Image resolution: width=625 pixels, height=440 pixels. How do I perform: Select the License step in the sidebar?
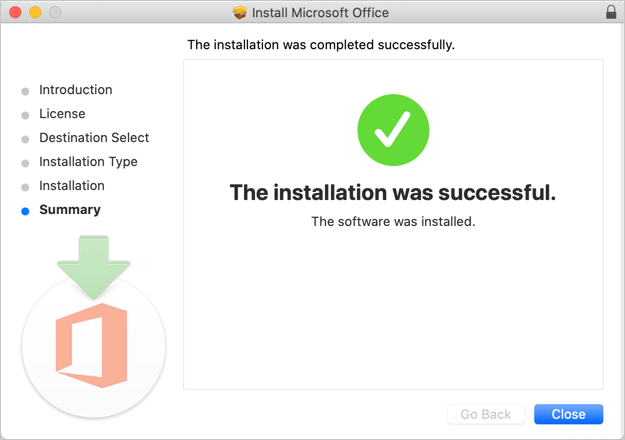[x=62, y=114]
